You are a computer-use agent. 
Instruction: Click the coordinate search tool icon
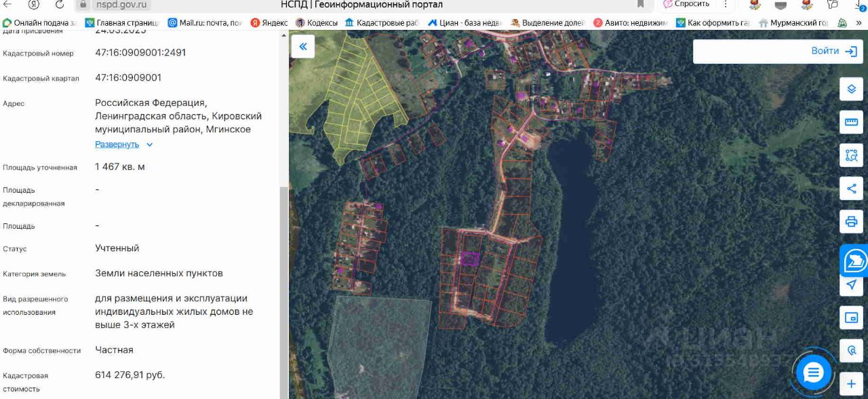(x=851, y=351)
